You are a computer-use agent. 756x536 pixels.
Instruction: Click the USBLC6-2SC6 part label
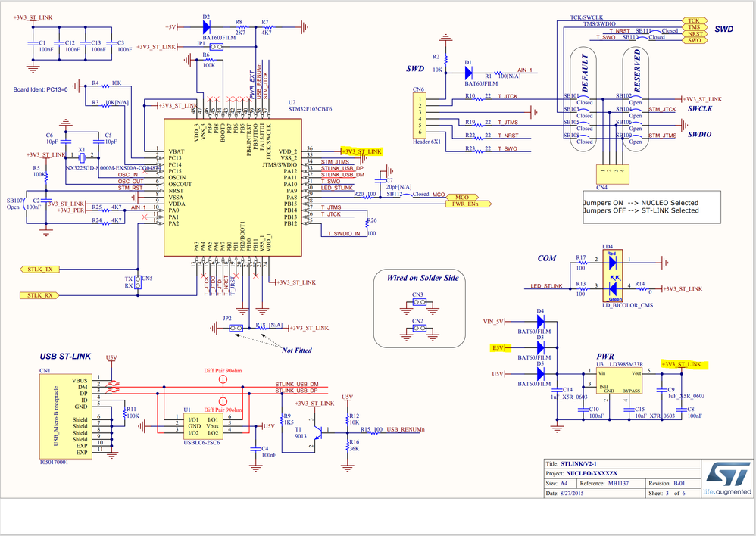click(x=201, y=442)
